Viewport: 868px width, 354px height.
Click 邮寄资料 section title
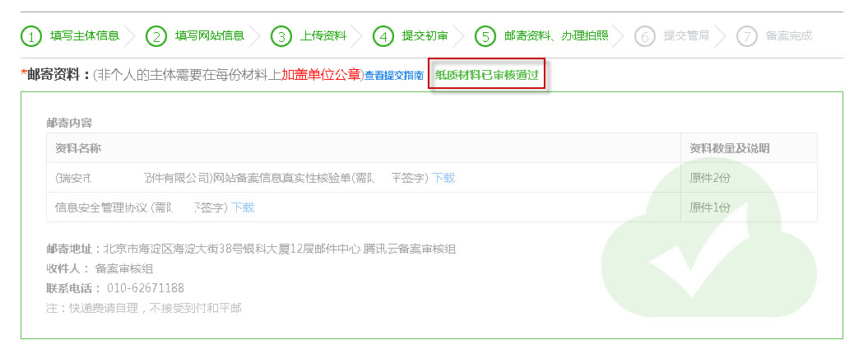[x=58, y=75]
